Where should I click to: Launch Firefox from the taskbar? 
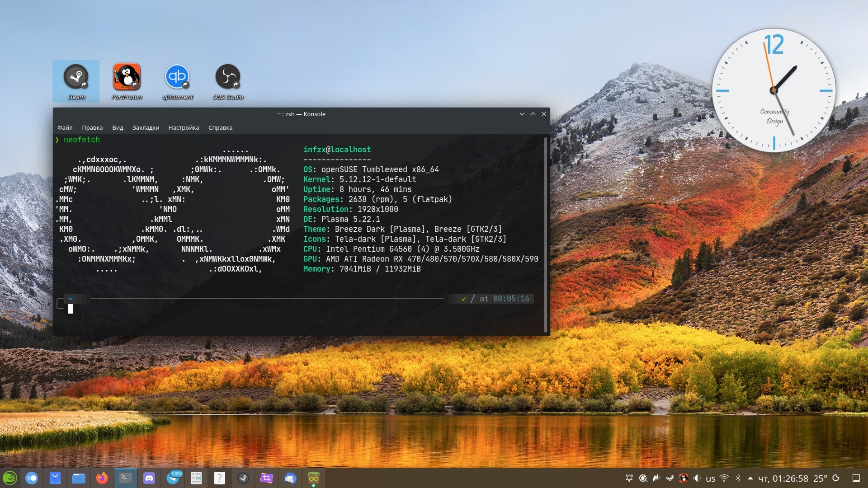coord(102,478)
